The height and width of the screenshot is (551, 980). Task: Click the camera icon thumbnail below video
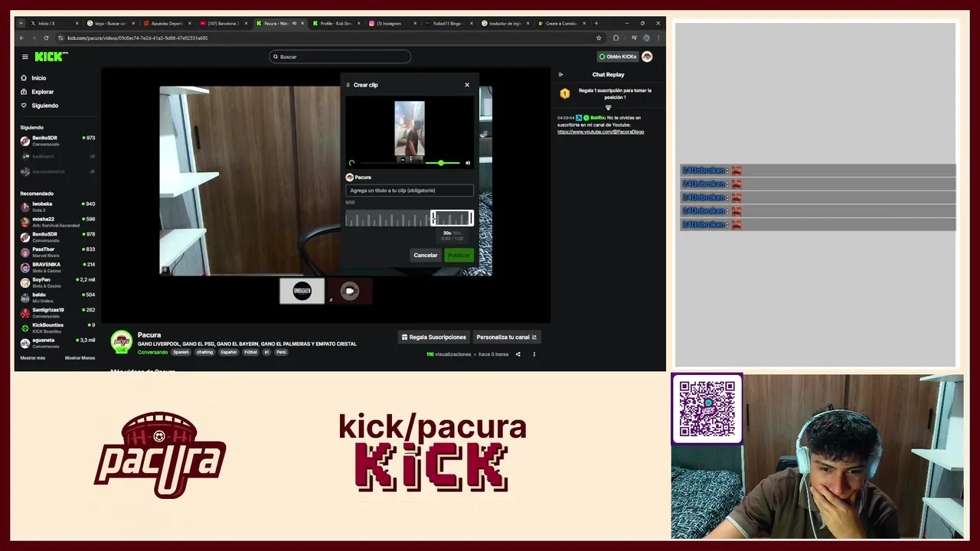[x=350, y=291]
